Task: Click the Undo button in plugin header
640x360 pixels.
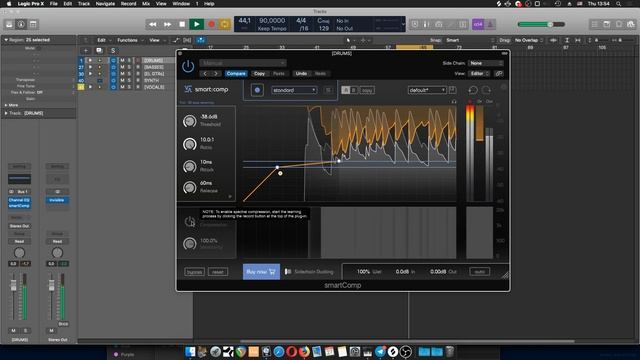Action: coord(301,73)
